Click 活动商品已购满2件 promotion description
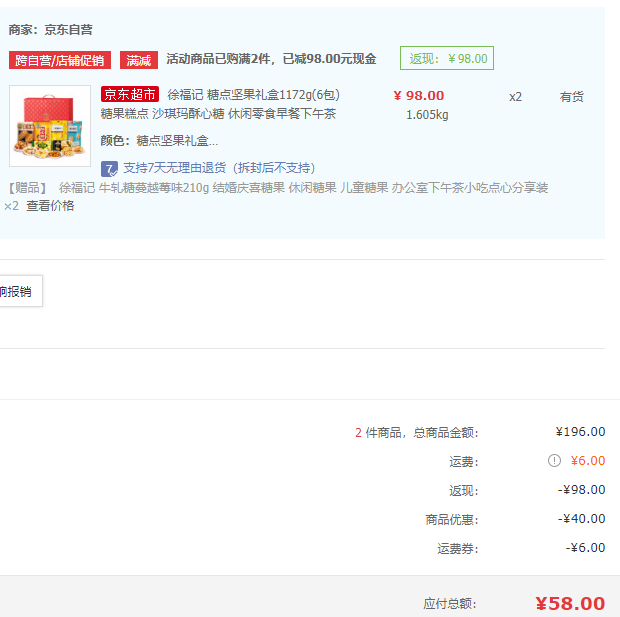The width and height of the screenshot is (620, 617). click(x=271, y=59)
